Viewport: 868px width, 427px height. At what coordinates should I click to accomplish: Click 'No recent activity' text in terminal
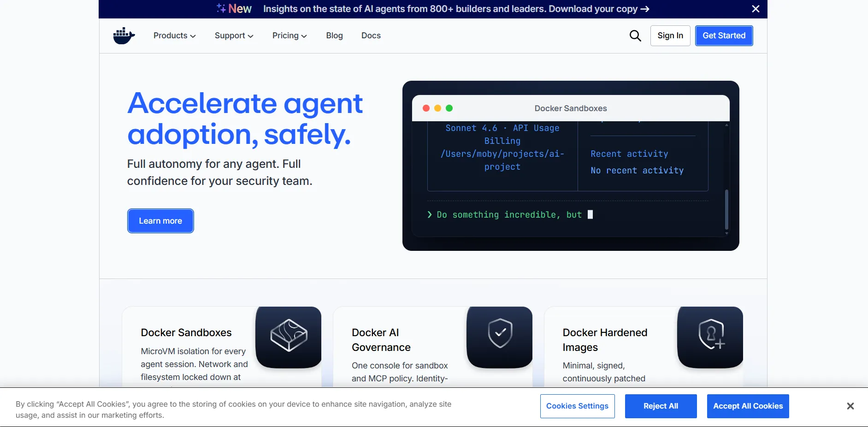(x=637, y=171)
